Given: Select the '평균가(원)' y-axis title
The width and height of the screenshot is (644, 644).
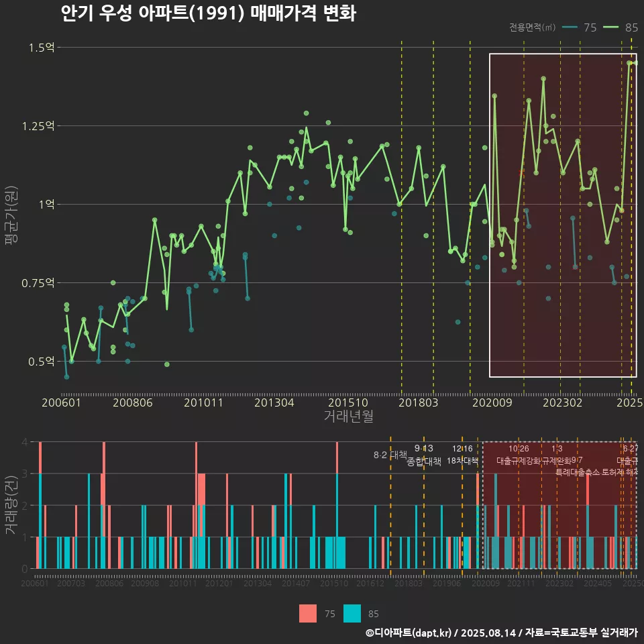Looking at the screenshot, I should [11, 215].
